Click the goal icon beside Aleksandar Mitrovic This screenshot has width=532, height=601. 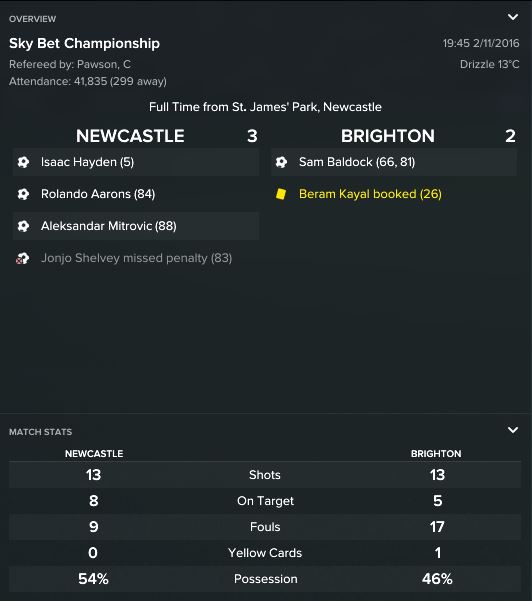23,226
